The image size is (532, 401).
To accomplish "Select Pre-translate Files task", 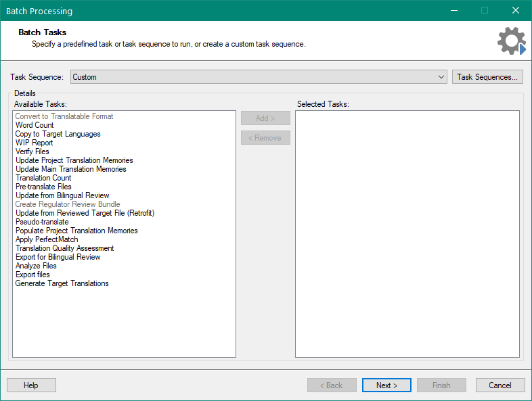I will 43,187.
